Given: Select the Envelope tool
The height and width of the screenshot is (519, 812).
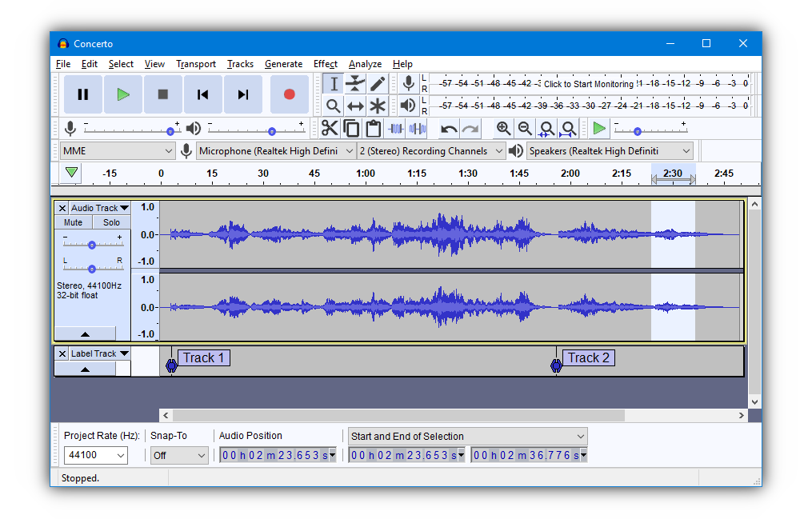Looking at the screenshot, I should [x=356, y=83].
